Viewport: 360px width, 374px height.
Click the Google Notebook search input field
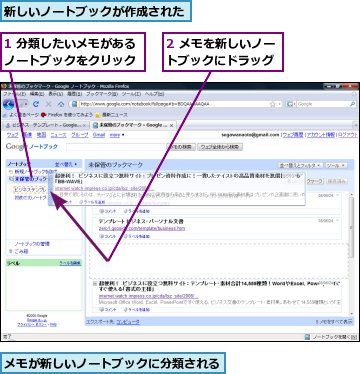[x=116, y=147]
